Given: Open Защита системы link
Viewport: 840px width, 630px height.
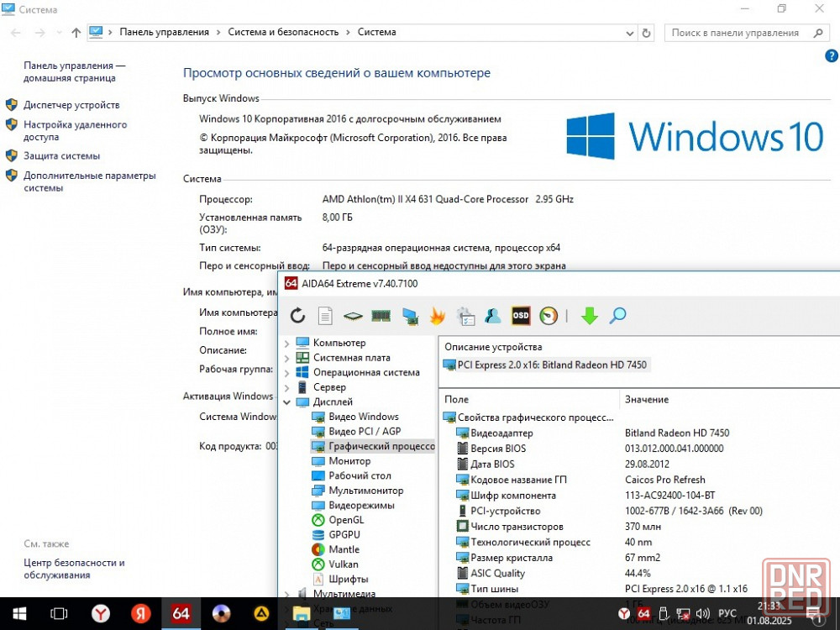Looking at the screenshot, I should click(x=61, y=156).
